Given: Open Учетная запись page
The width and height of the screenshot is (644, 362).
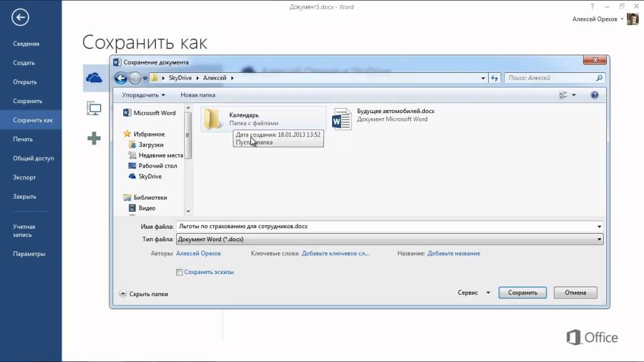Looking at the screenshot, I should [31, 231].
